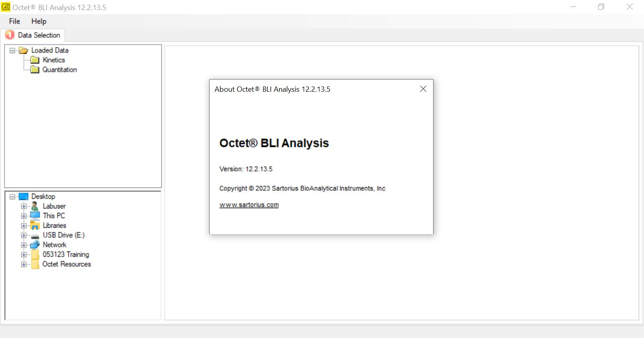Restore down the main application window
This screenshot has height=338, width=644.
tap(601, 7)
